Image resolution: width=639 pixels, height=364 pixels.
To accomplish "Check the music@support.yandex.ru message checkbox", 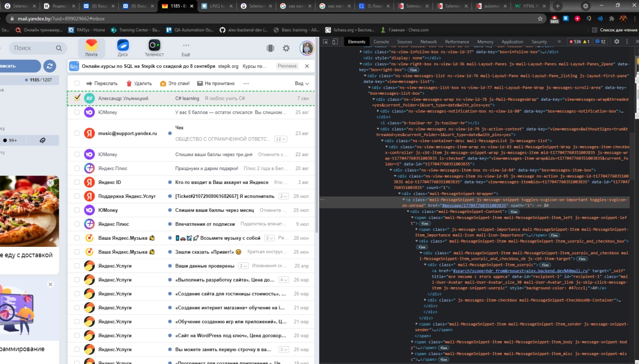I will point(77,133).
